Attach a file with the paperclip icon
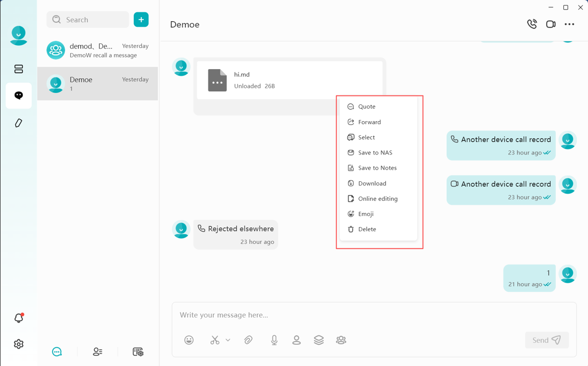 (x=248, y=340)
